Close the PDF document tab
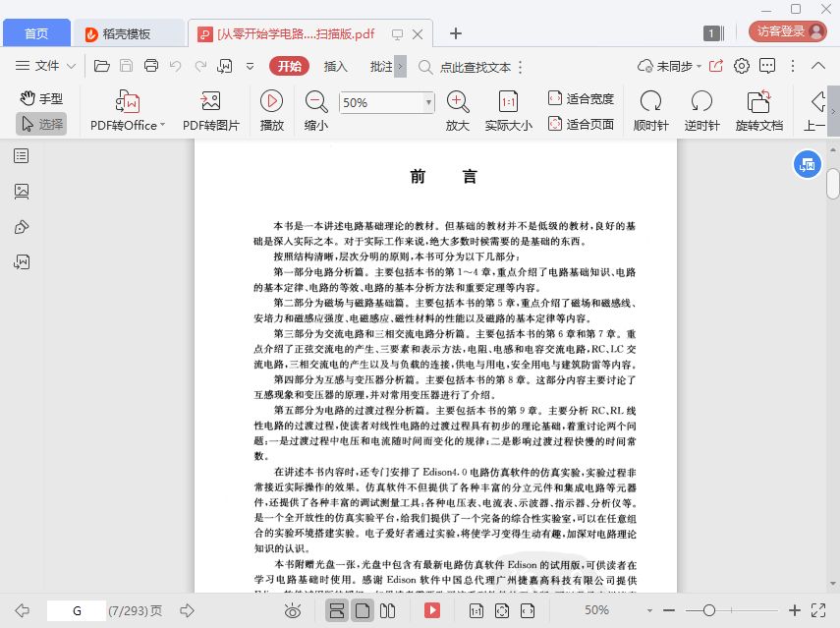This screenshot has height=628, width=840. coord(418,34)
